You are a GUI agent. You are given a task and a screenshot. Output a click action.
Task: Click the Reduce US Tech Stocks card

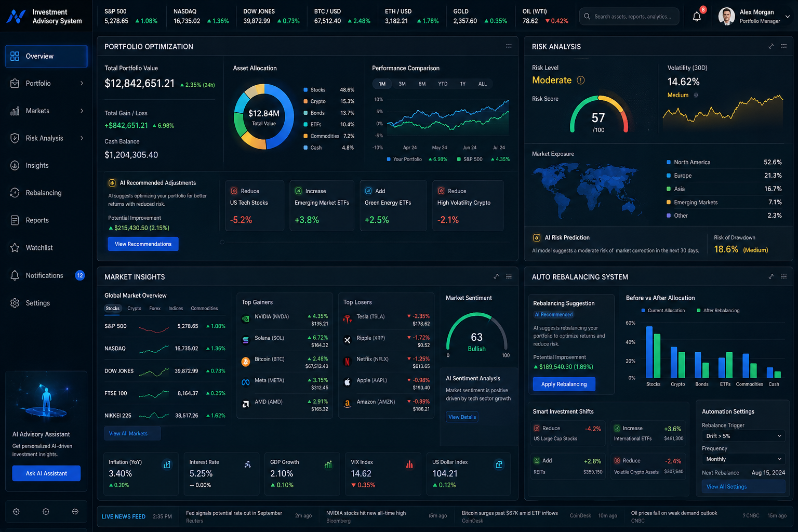[255, 205]
